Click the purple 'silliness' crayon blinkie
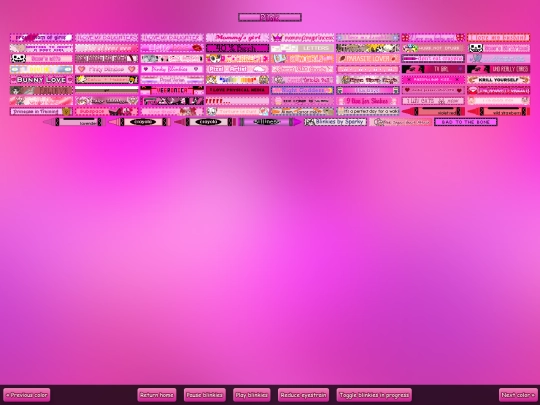The height and width of the screenshot is (405, 540). [270, 122]
